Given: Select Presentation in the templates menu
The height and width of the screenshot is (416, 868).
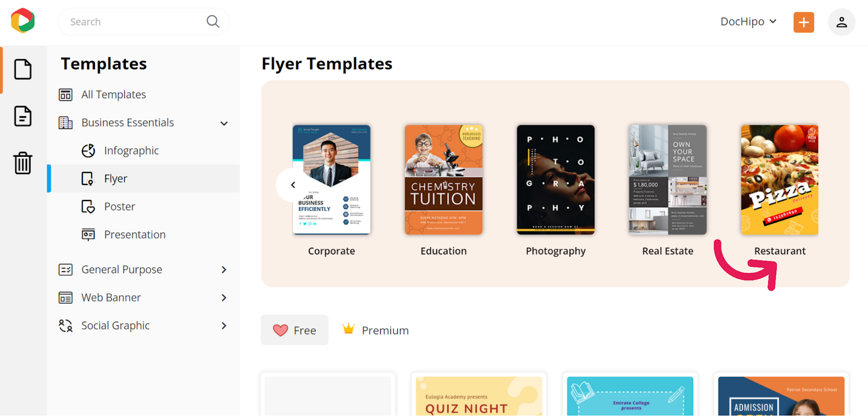Looking at the screenshot, I should point(135,235).
